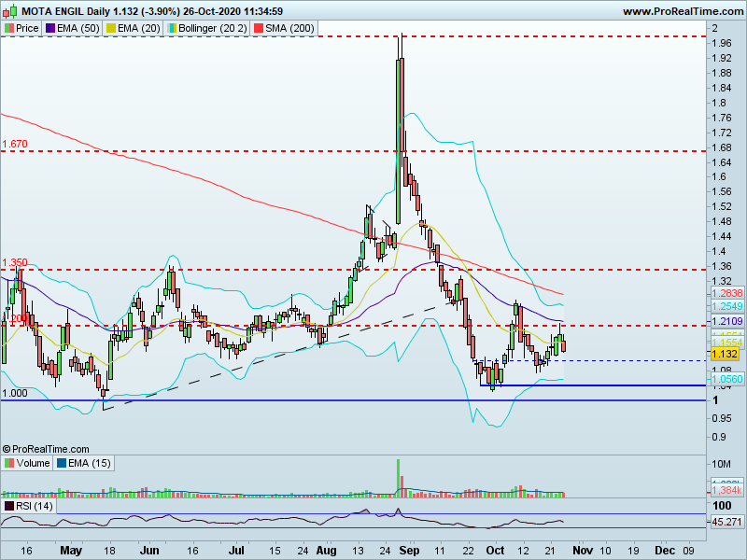Click the Dec label on the date axis
747x560 pixels.
665,551
